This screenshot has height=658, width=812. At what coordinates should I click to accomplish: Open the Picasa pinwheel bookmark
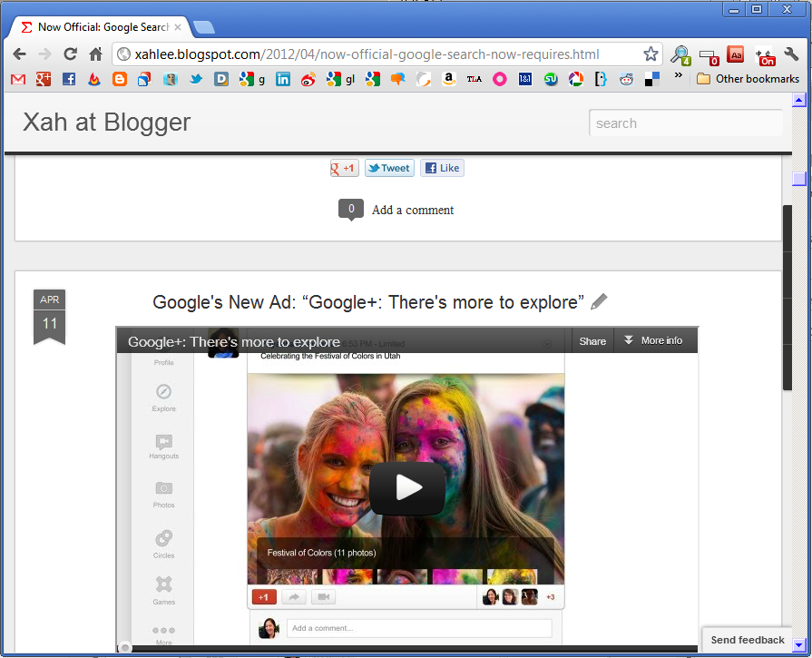coord(576,79)
